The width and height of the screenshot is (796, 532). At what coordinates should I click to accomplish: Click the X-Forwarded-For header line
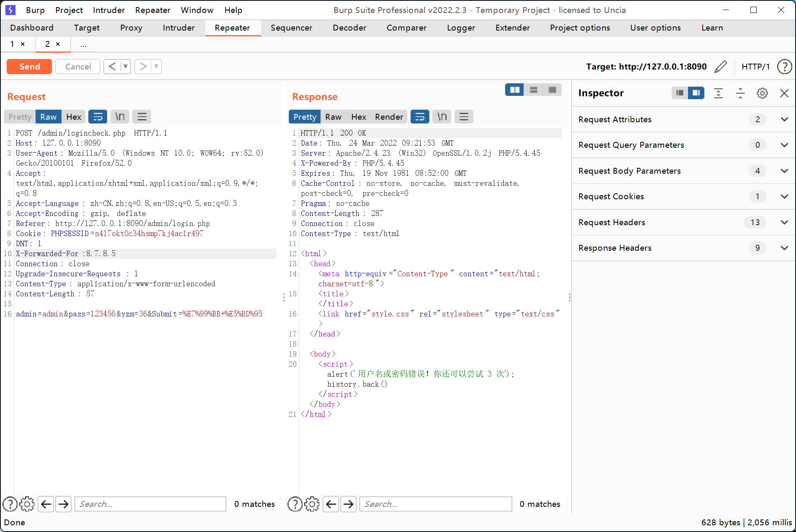[x=145, y=254]
